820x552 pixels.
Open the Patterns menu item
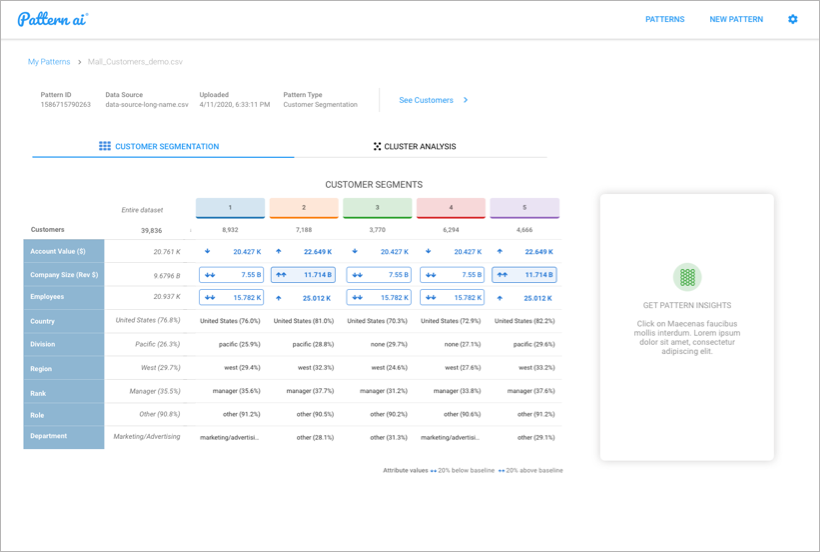pos(665,19)
